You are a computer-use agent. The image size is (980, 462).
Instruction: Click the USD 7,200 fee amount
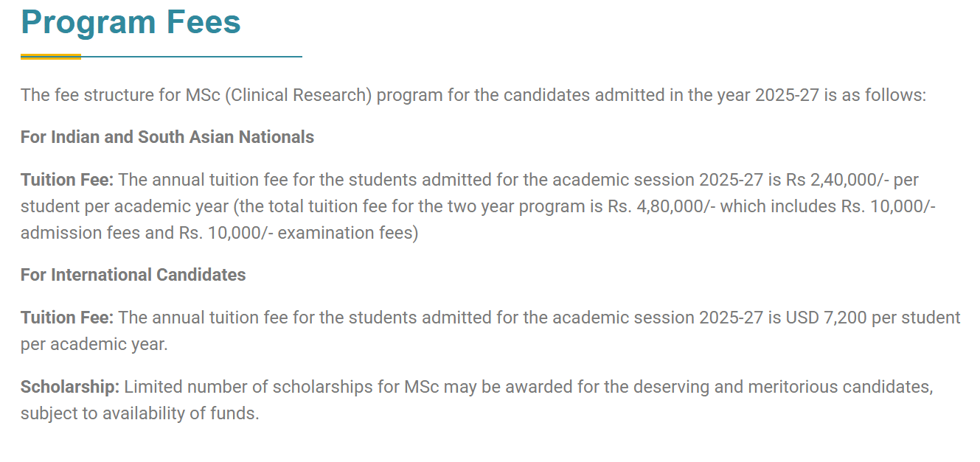(828, 318)
